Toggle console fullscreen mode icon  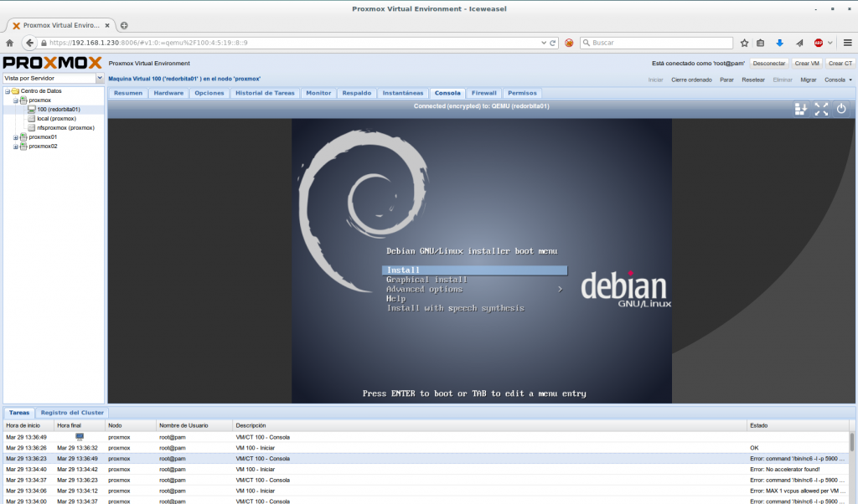(821, 108)
